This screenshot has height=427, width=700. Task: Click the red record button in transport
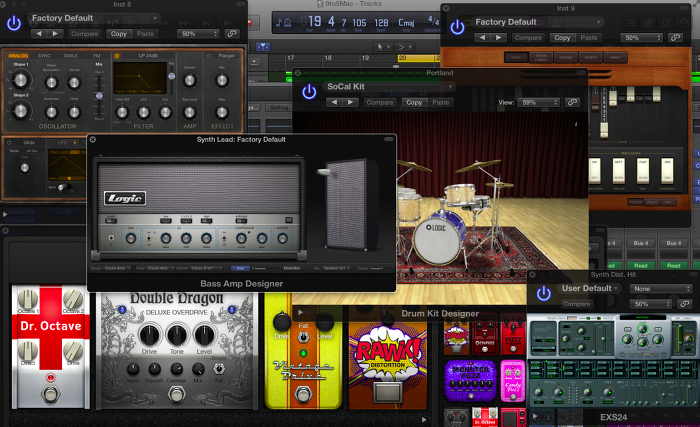click(x=249, y=23)
